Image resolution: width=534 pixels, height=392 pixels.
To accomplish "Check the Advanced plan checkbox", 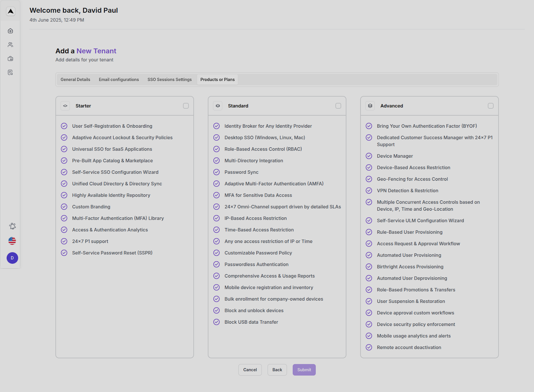I will coord(491,106).
